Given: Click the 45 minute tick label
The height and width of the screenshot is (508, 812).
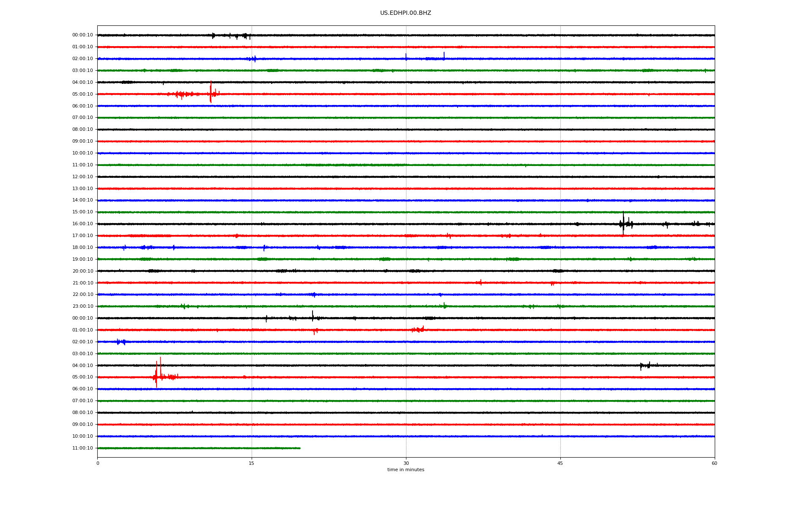Looking at the screenshot, I should click(560, 463).
